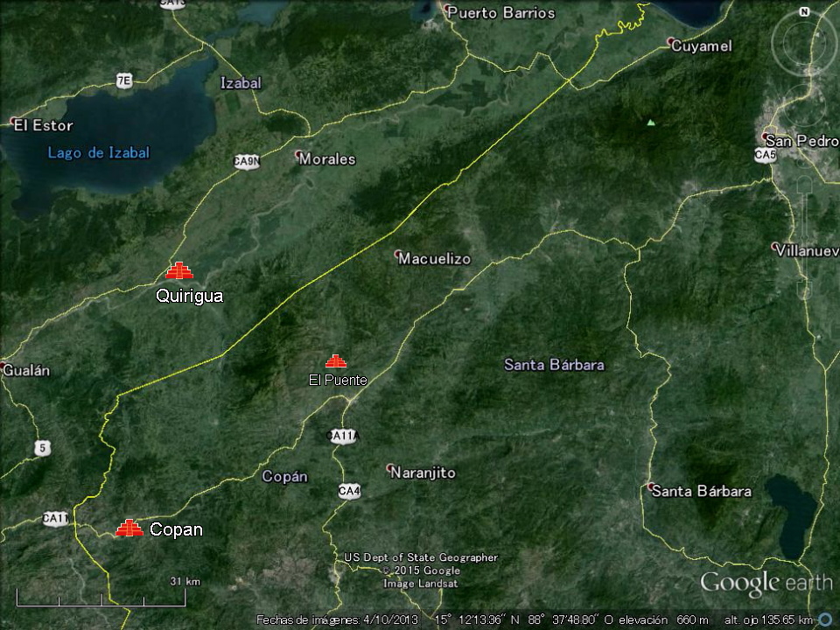This screenshot has height=630, width=840.
Task: Click the Quirigua red pyramid placemark
Action: [x=179, y=271]
